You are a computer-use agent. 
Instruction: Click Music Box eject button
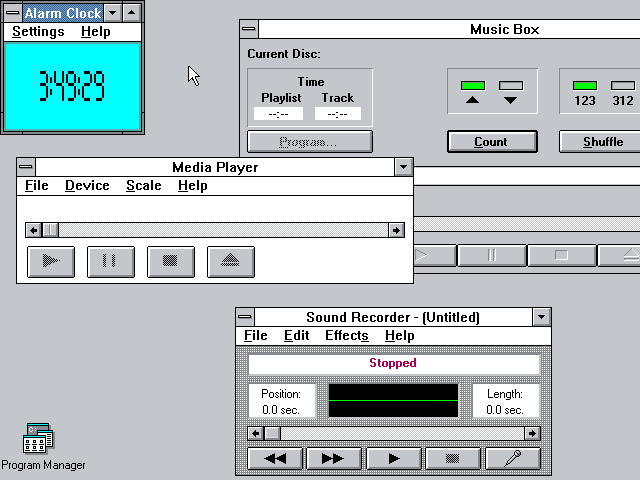[x=620, y=256]
